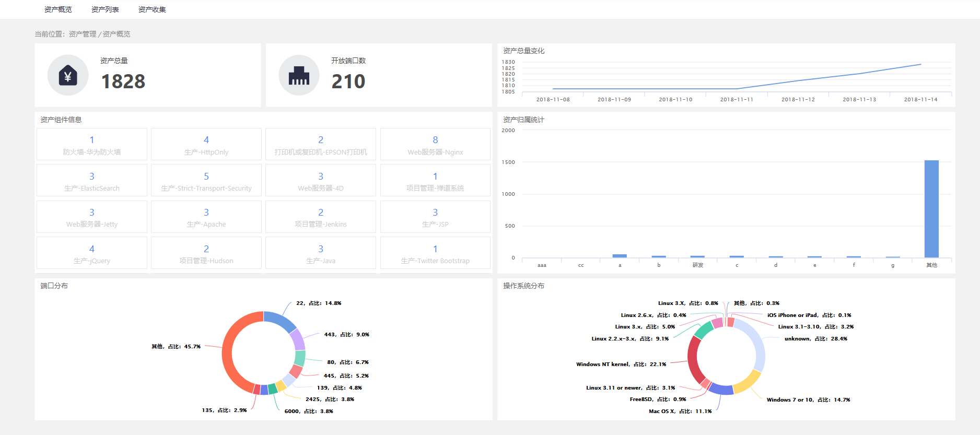Click the tall 其他 bar in ownership chart
Viewport: 980px width, 435px height.
click(x=931, y=209)
